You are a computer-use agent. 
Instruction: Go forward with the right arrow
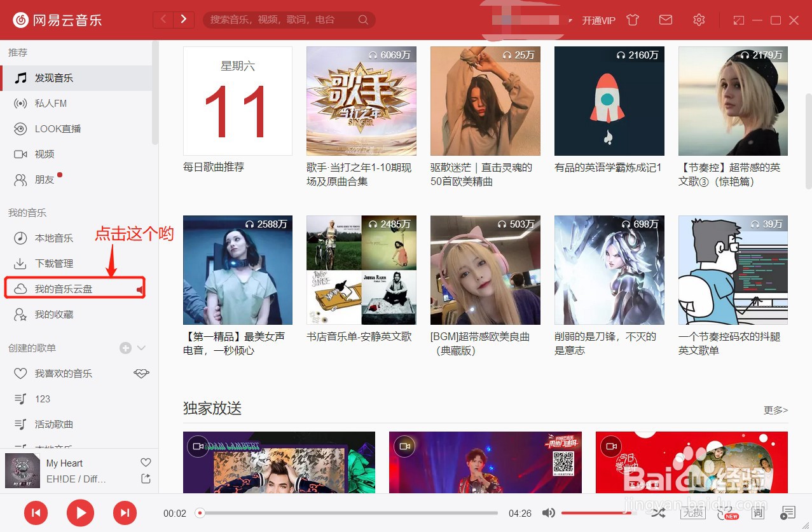(x=184, y=19)
